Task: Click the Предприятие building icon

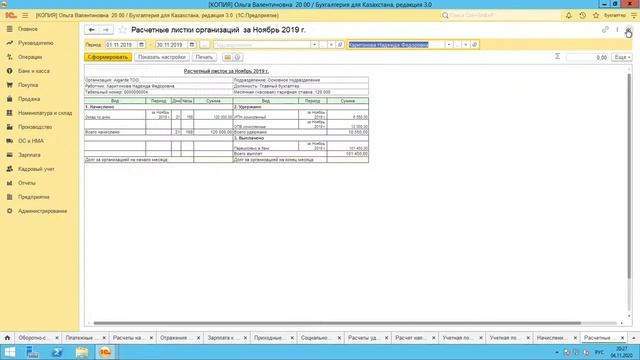Action: 9,197
